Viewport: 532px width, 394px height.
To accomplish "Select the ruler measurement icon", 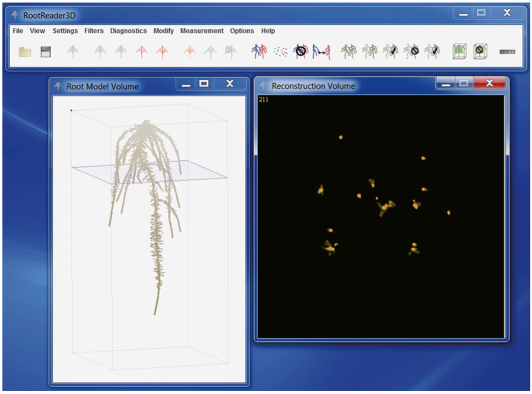I will click(x=507, y=52).
